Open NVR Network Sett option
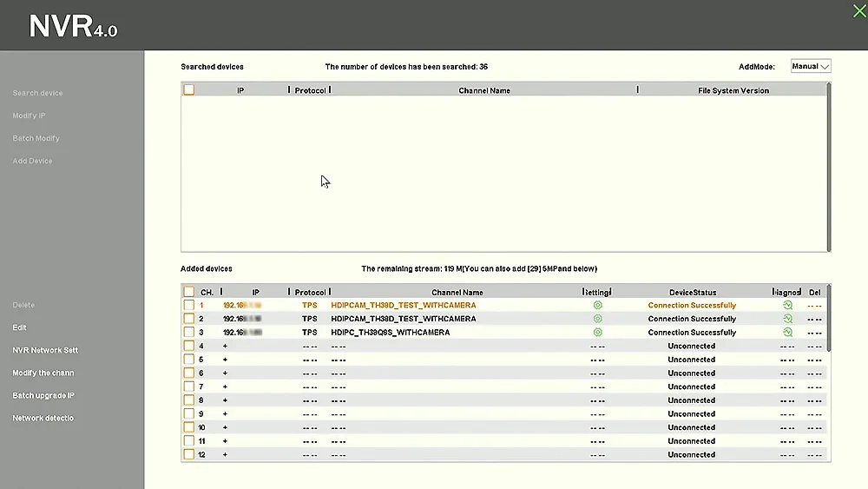Screen dimensions: 868x489 (x=45, y=351)
